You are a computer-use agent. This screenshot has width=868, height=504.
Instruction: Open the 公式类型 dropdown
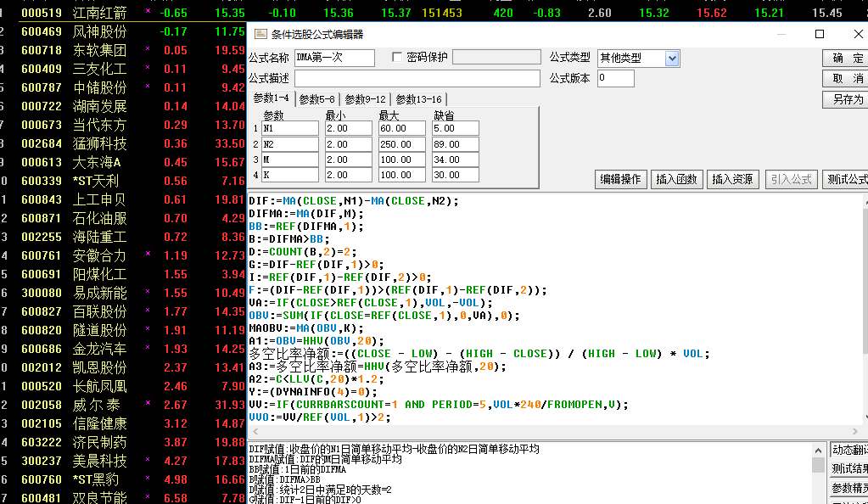point(671,59)
